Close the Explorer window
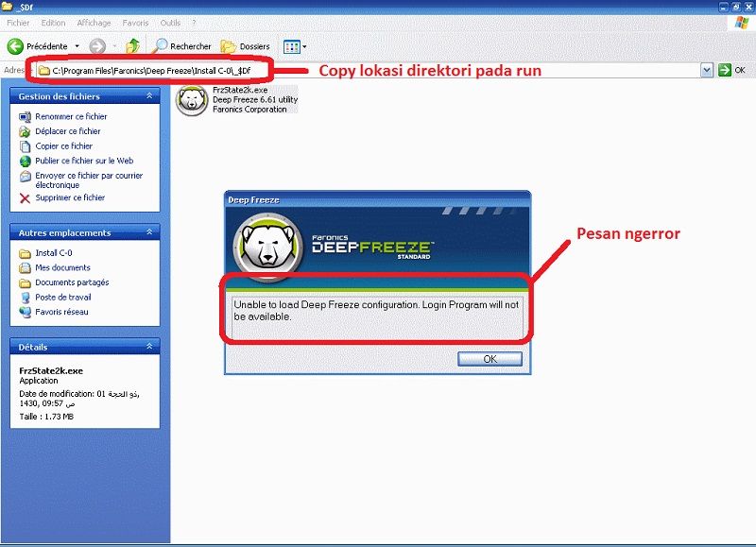This screenshot has height=547, width=756. click(748, 7)
